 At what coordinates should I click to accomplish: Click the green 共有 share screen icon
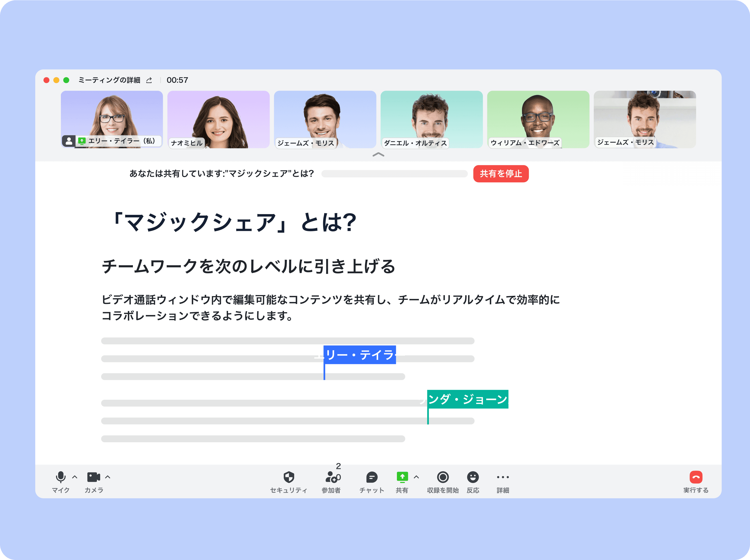[x=402, y=477]
